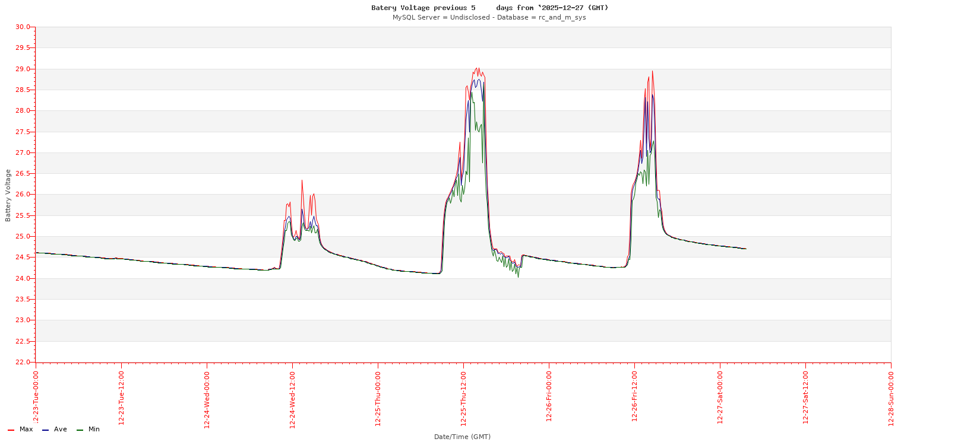Click the 30.0 y-axis value
Screen dimensions: 980x445
(23, 27)
